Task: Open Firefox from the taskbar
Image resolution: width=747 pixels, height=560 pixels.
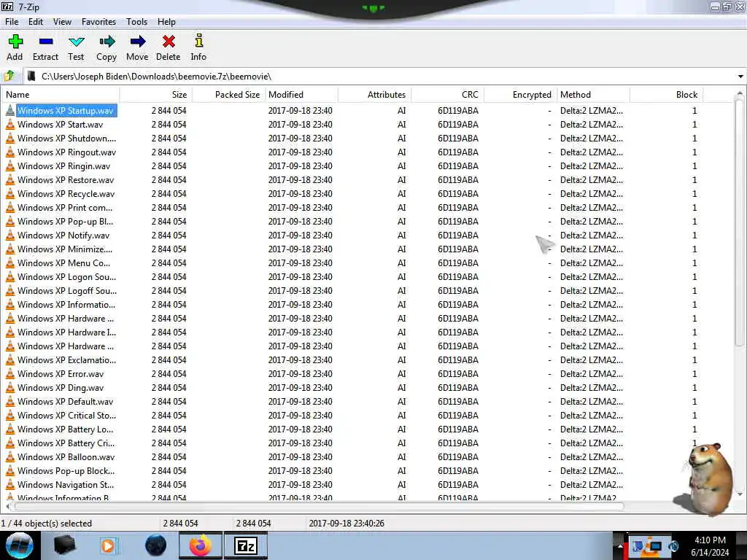Action: (x=201, y=545)
